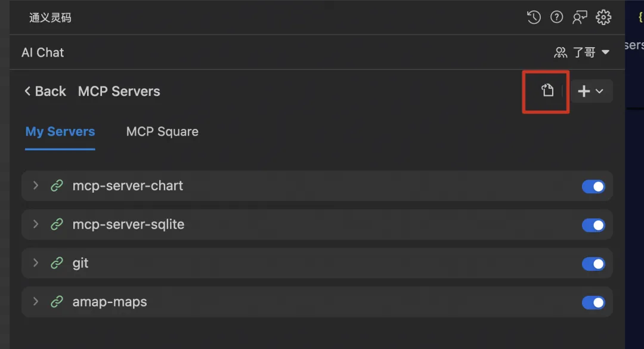This screenshot has height=349, width=644.
Task: Disable the mcp-server-chart toggle
Action: [593, 187]
